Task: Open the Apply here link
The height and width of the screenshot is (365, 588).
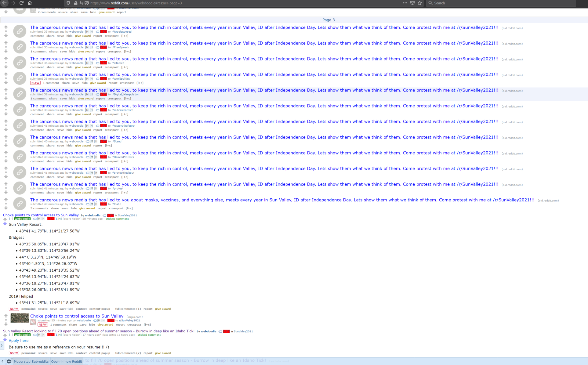Action: 19,341
